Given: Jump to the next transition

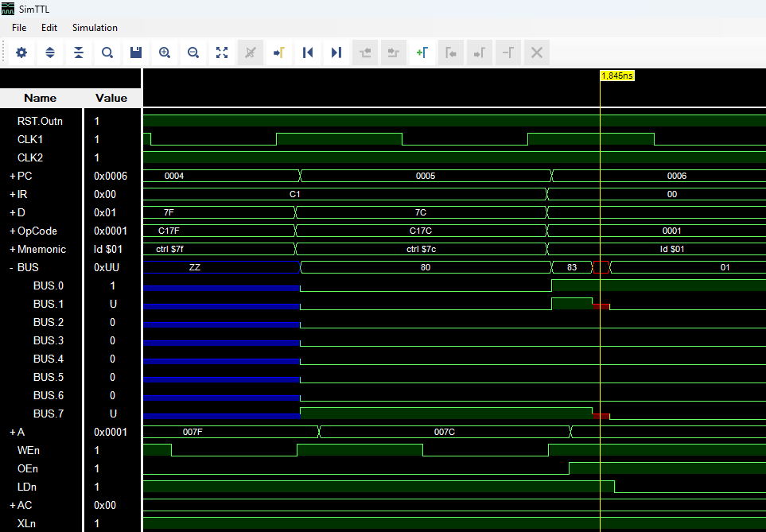Looking at the screenshot, I should click(x=336, y=52).
